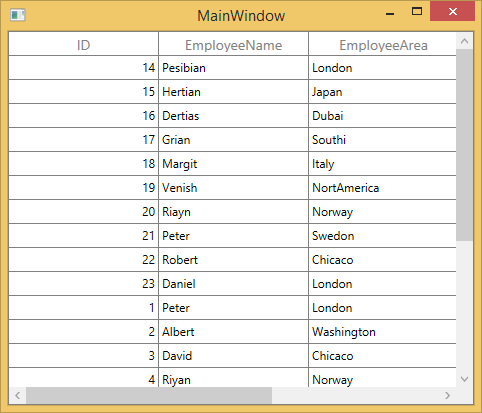Viewport: 482px width, 413px height.
Task: Select the name cell Albert
Action: (x=234, y=332)
